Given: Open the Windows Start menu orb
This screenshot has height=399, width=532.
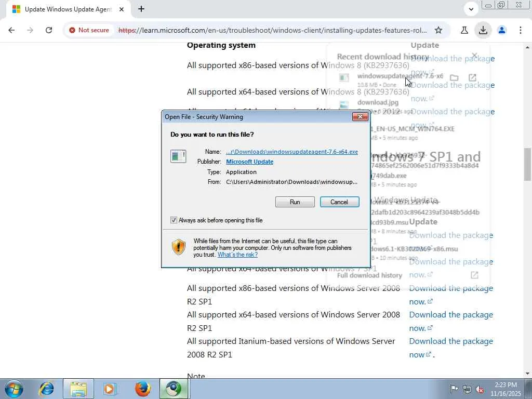Looking at the screenshot, I should (14, 389).
